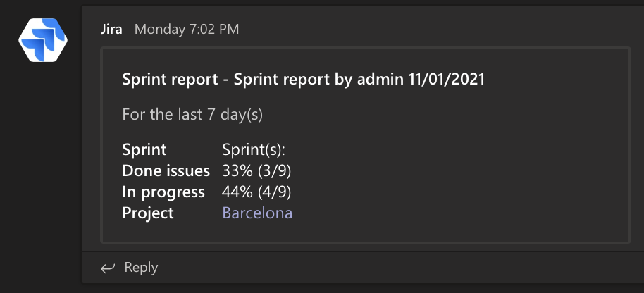Click the 11/01/2021 date in the title
The width and height of the screenshot is (644, 293).
(x=447, y=79)
